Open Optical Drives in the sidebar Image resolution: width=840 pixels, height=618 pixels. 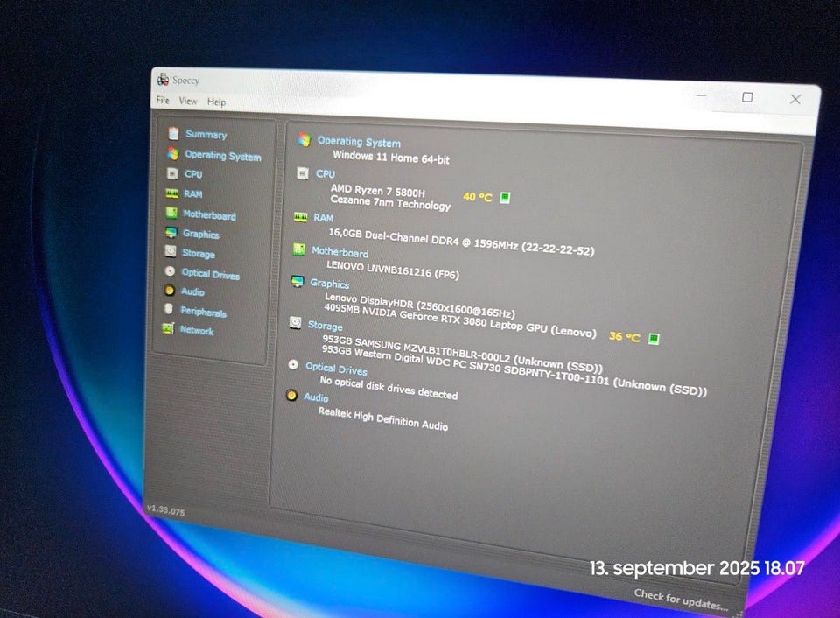211,274
